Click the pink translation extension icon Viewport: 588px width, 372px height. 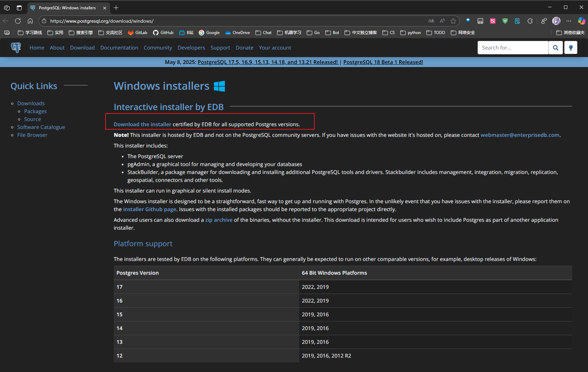(493, 21)
